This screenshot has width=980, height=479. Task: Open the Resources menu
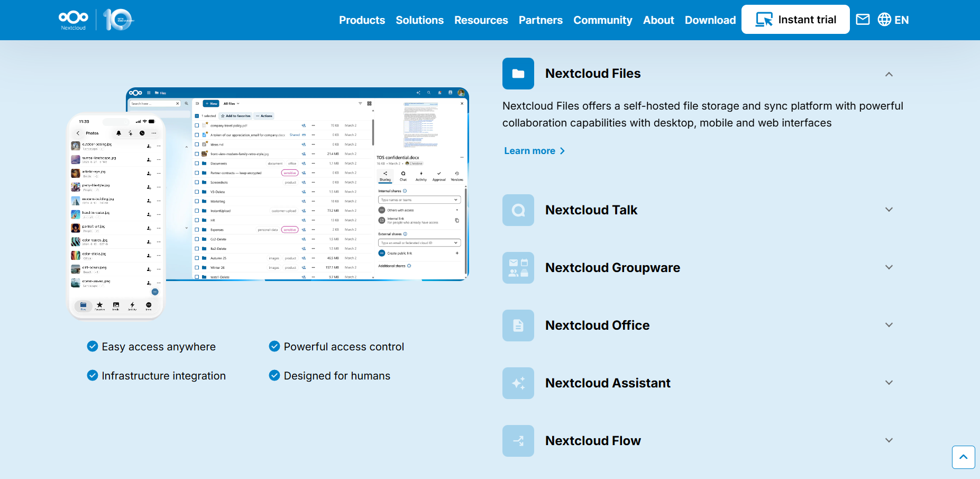pos(481,20)
